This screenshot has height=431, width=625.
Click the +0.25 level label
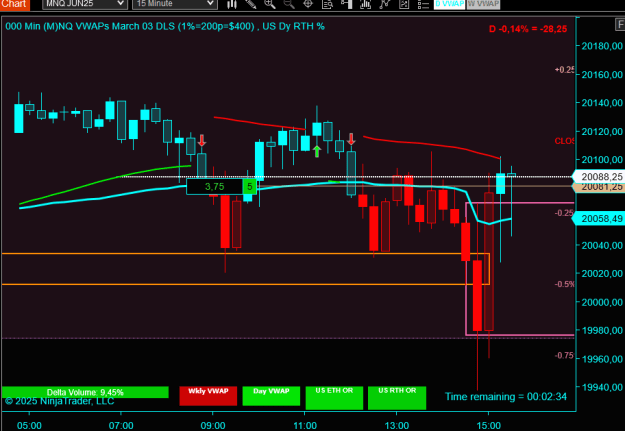point(564,69)
